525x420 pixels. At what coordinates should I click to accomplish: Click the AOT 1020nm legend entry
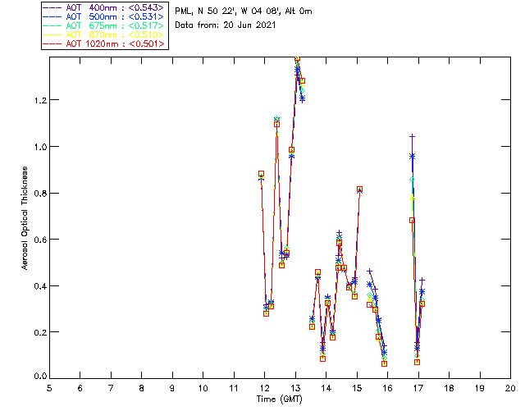(x=104, y=43)
